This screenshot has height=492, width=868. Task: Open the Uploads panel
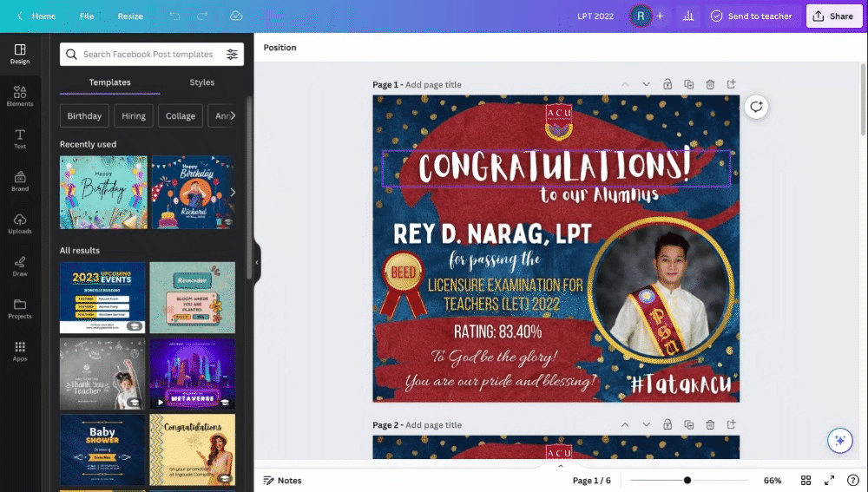click(x=20, y=224)
